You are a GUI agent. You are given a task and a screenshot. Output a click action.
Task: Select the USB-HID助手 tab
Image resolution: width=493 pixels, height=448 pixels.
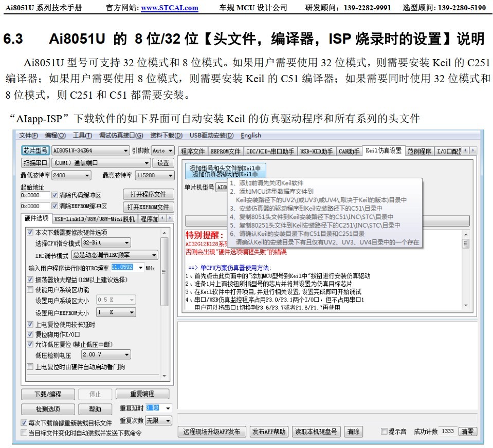coord(316,152)
